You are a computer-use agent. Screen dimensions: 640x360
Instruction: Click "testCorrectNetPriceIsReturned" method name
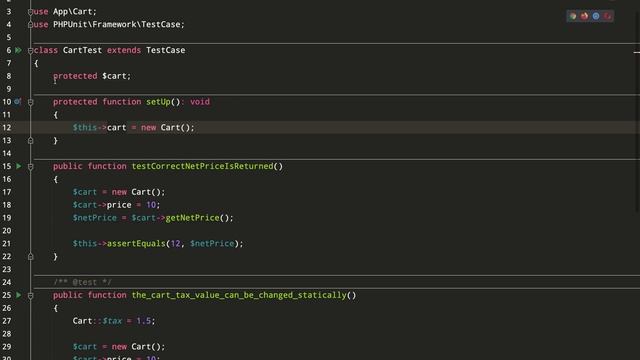tap(202, 166)
